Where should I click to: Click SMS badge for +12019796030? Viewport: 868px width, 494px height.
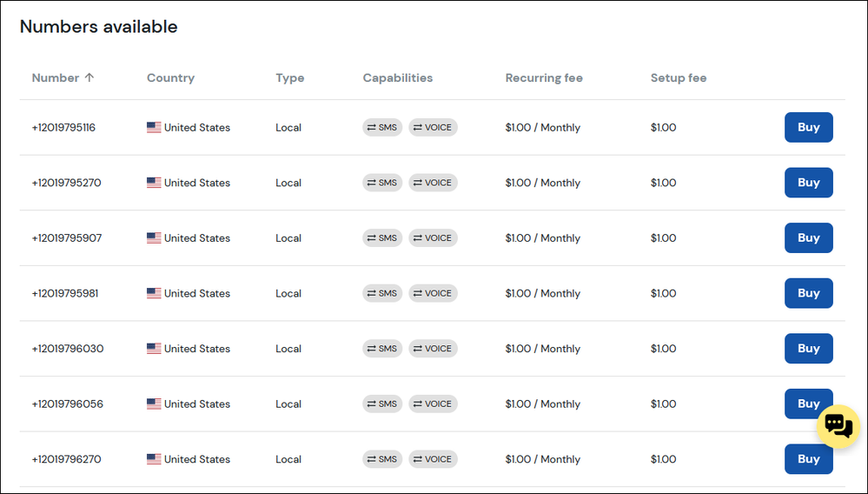pos(382,349)
